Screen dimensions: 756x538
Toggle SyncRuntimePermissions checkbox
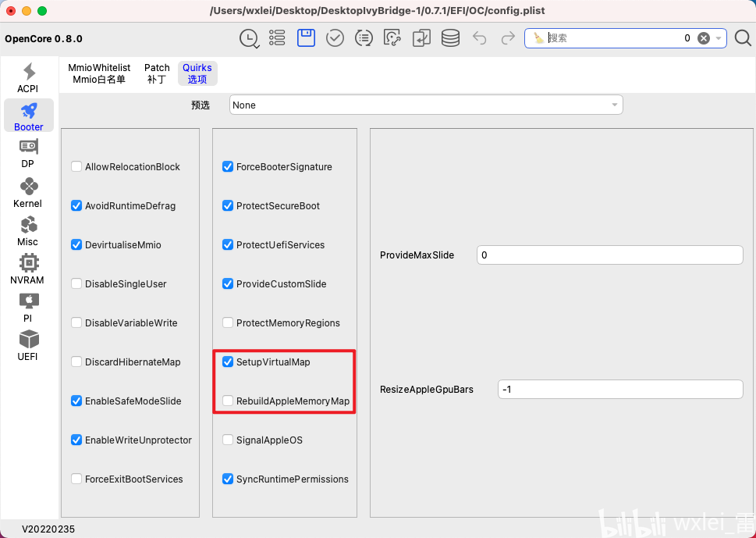(228, 479)
